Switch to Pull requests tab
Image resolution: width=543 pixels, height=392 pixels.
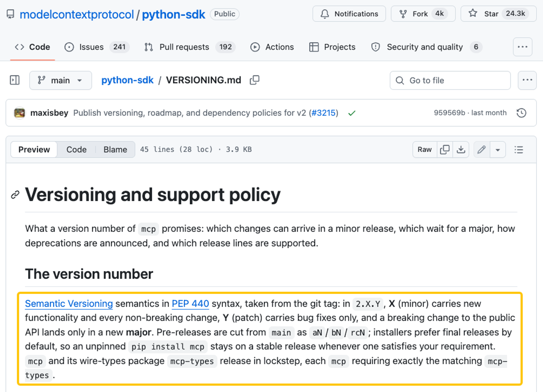[x=190, y=47]
